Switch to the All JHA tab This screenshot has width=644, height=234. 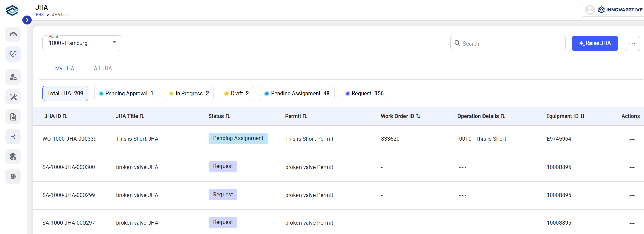(x=103, y=69)
